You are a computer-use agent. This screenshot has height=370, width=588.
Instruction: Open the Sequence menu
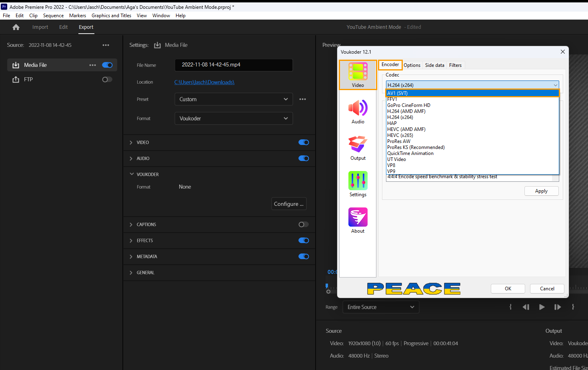coord(53,16)
